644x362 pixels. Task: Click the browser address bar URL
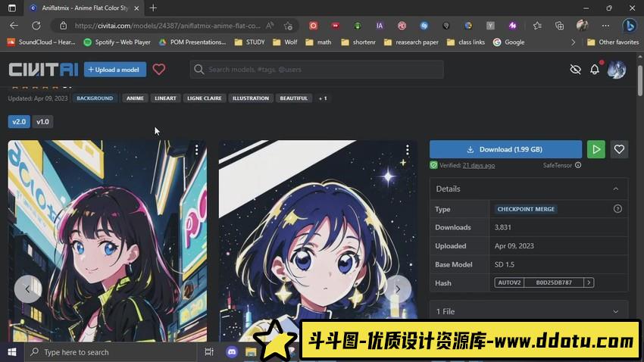coord(167,26)
